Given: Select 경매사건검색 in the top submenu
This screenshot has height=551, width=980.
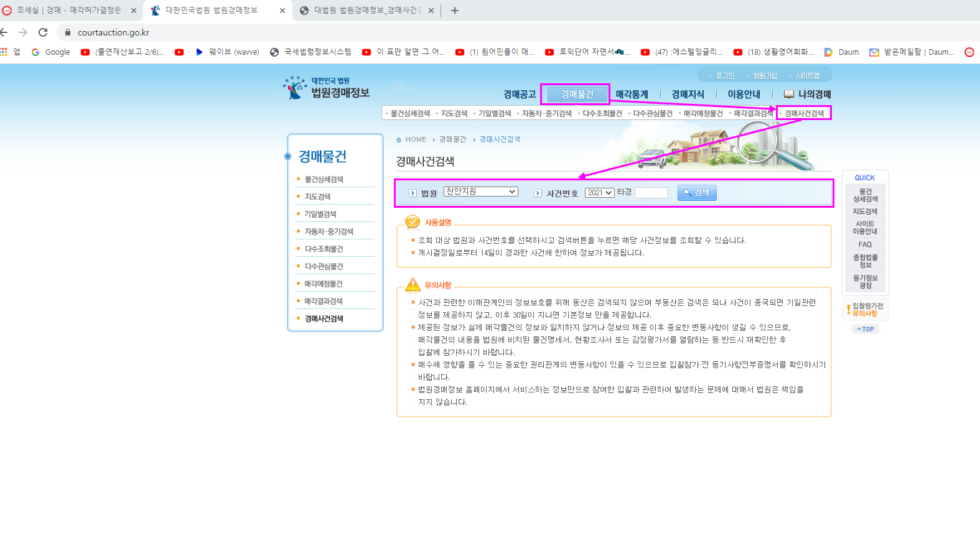Looking at the screenshot, I should 804,113.
